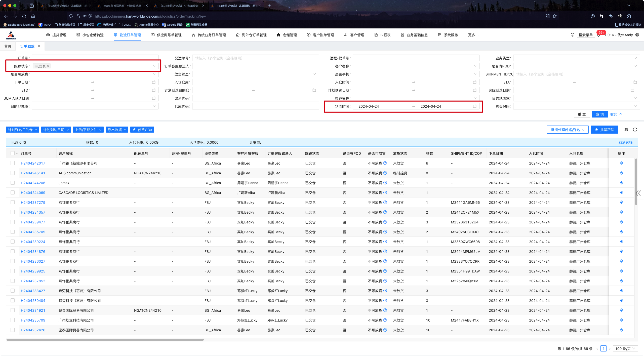644x356 pixels.
Task: Expand the 计划到达目的仓 dropdown button
Action: pyautogui.click(x=22, y=130)
